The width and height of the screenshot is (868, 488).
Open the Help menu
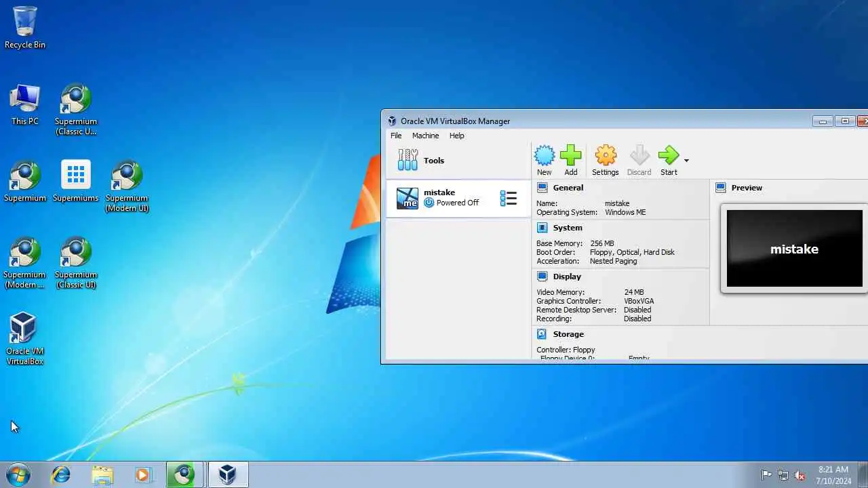click(456, 136)
